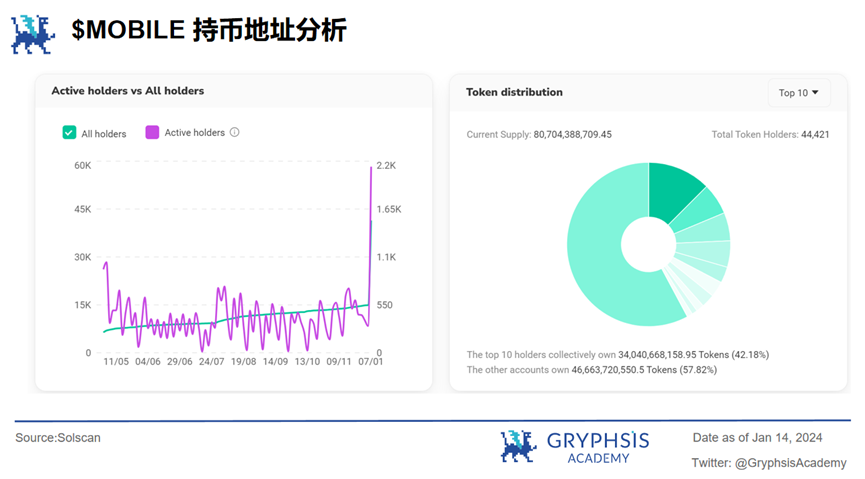The width and height of the screenshot is (865, 479).
Task: Open the Top 10 selector
Action: tap(798, 93)
